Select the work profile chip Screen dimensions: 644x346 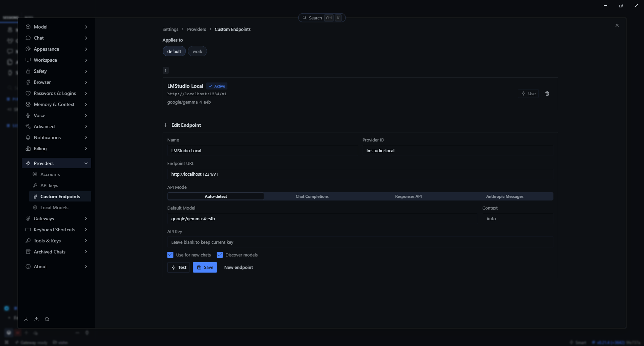pyautogui.click(x=197, y=51)
